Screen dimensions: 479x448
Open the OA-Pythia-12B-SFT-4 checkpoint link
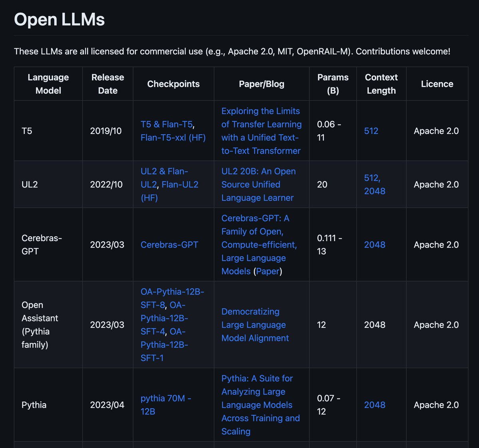point(164,318)
